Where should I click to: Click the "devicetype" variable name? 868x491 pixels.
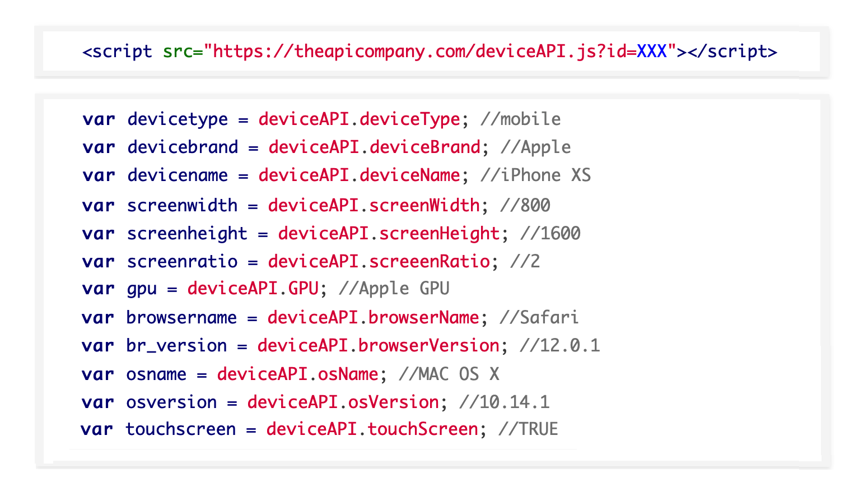point(178,119)
